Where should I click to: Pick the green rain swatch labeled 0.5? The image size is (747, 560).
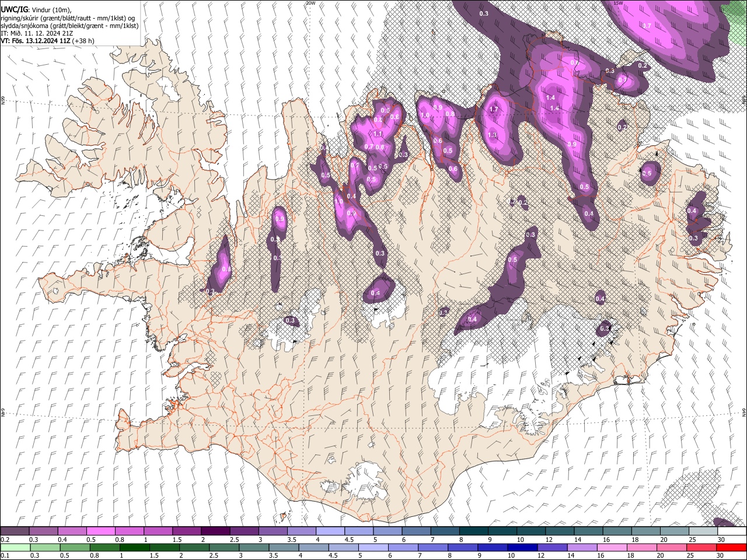pyautogui.click(x=75, y=547)
